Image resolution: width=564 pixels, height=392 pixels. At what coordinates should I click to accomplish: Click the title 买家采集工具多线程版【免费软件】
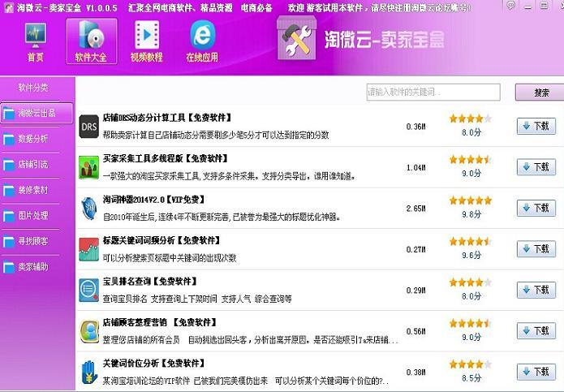pyautogui.click(x=166, y=158)
